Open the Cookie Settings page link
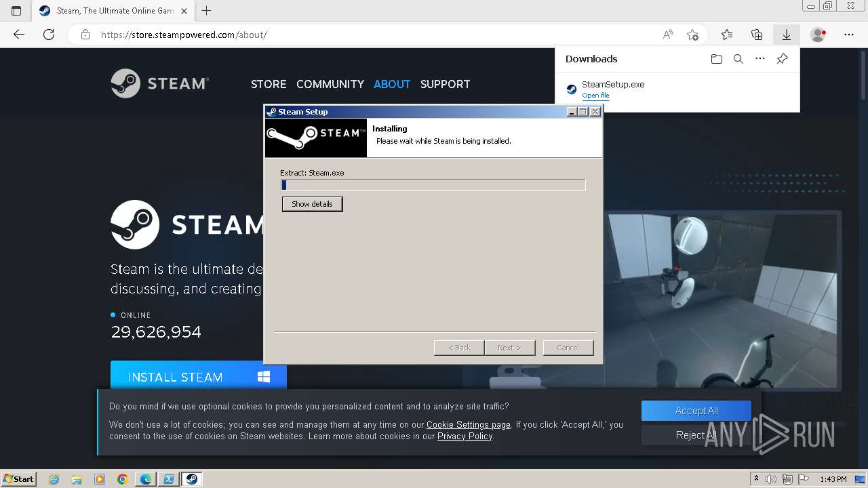 [469, 425]
